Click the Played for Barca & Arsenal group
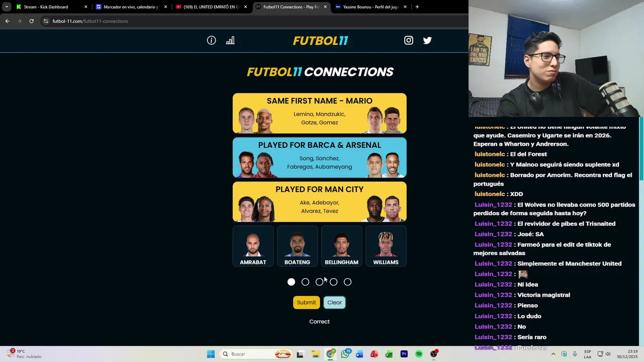The width and height of the screenshot is (644, 362). [319, 157]
